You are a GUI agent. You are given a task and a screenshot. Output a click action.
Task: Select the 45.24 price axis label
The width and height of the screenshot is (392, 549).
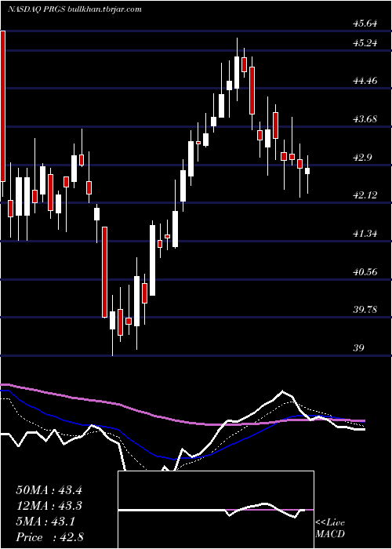[x=365, y=43]
